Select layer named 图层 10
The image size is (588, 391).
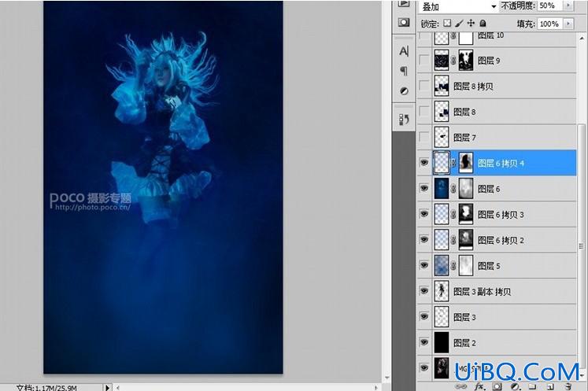tap(497, 39)
